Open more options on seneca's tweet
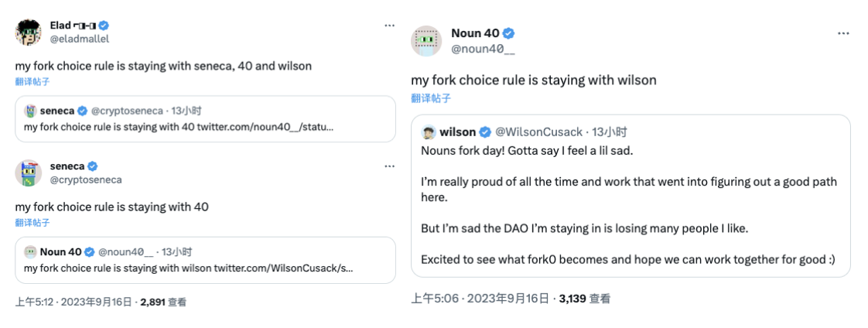Screen dimensions: 868x328 click(390, 166)
